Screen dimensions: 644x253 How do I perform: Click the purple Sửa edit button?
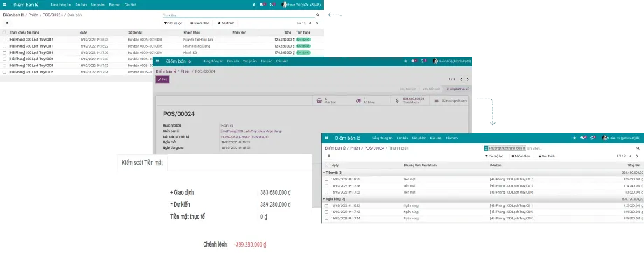pos(162,80)
